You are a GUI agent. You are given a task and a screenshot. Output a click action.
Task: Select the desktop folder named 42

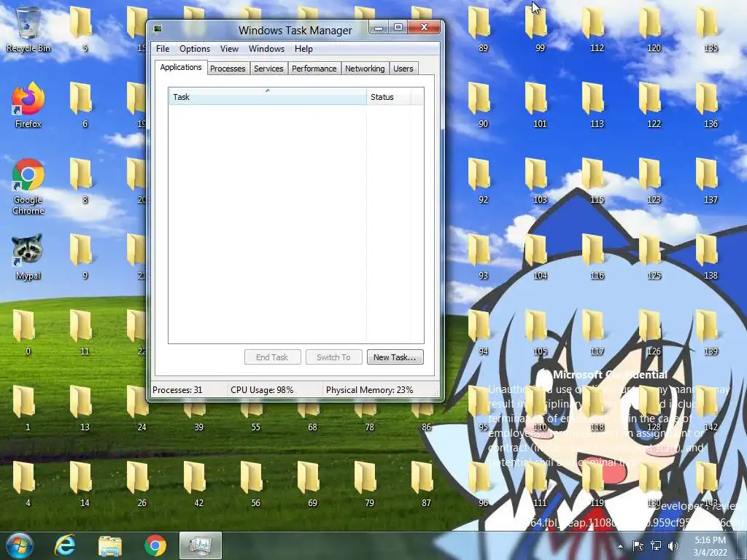(198, 484)
